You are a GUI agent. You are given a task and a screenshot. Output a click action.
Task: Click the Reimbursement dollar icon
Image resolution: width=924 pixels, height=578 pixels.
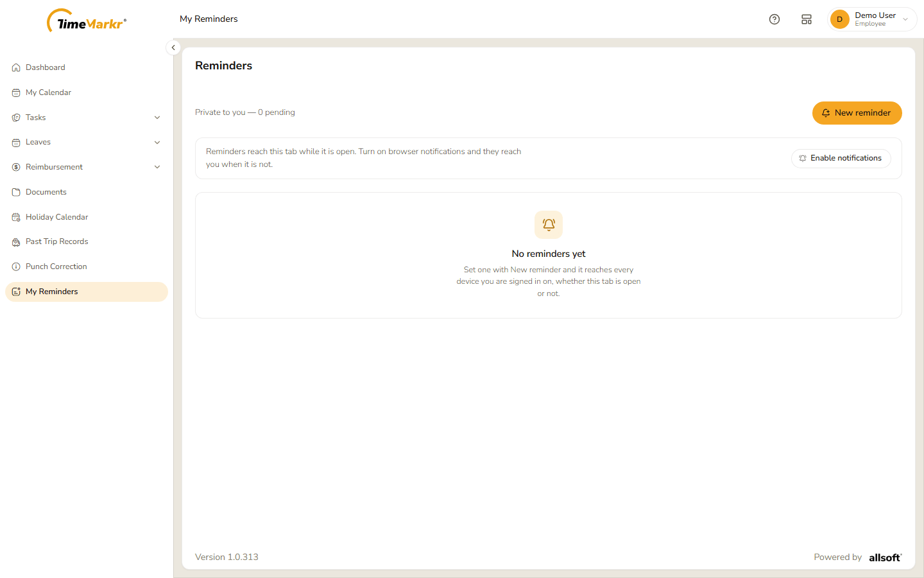16,167
